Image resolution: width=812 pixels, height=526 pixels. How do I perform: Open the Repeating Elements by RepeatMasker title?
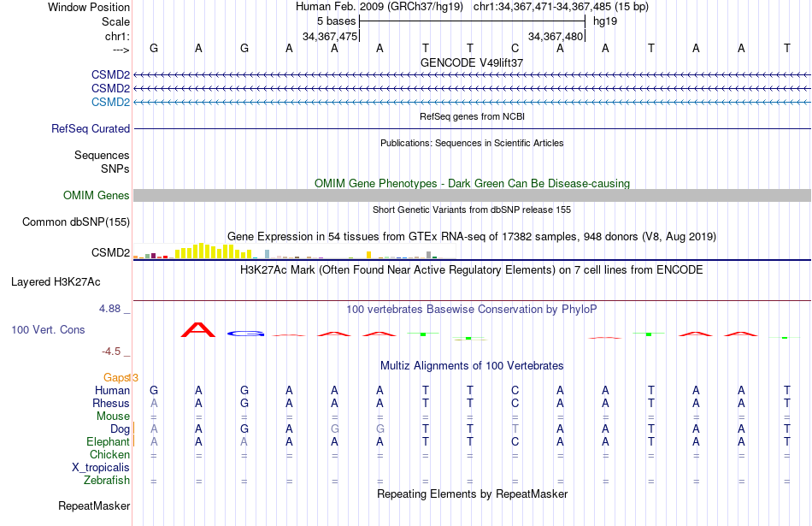coord(472,493)
